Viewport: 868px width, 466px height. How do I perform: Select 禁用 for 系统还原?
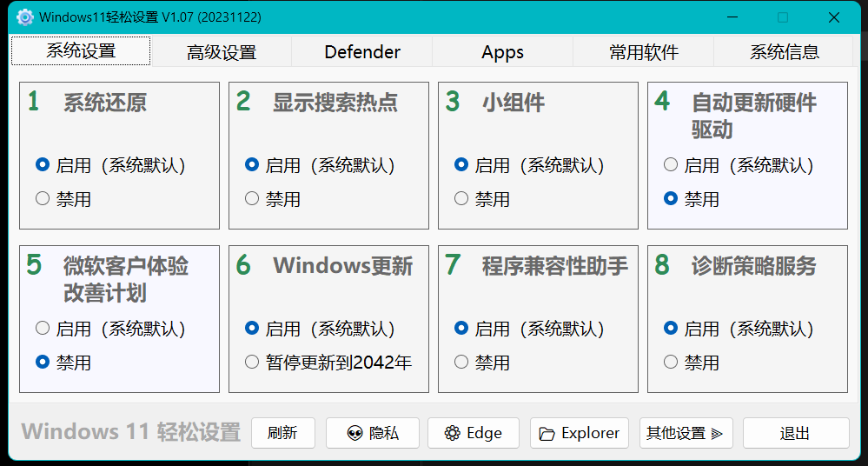point(63,199)
